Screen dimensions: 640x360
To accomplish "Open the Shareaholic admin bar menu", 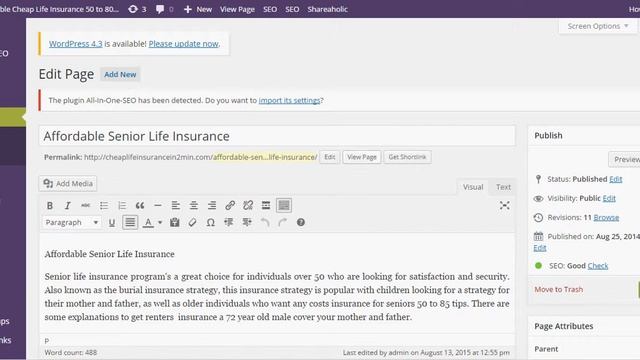I will 327,9.
